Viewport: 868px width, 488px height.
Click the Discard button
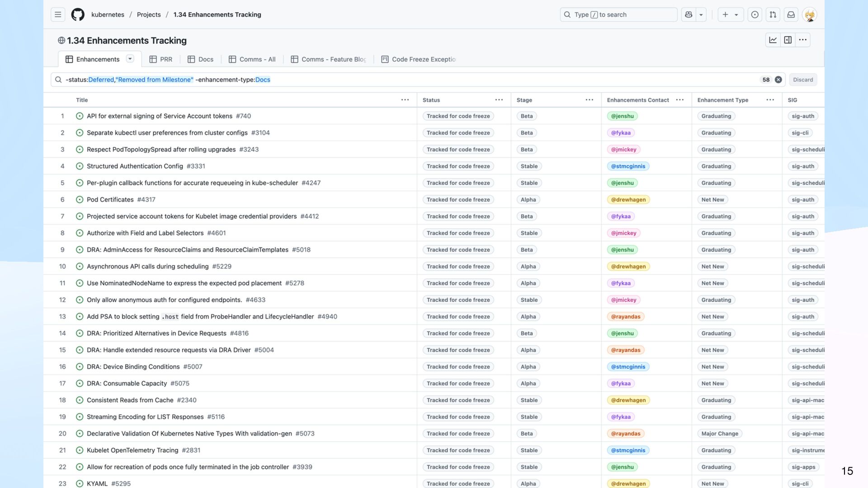(x=803, y=80)
